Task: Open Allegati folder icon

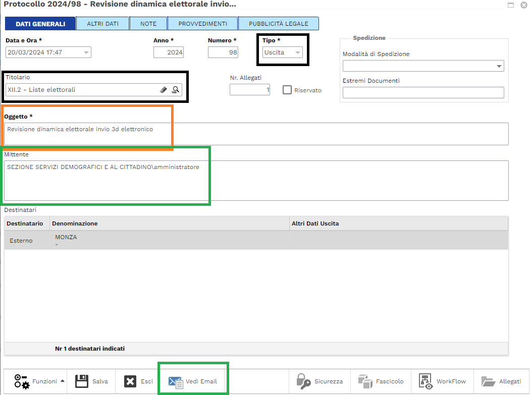Action: tap(488, 381)
